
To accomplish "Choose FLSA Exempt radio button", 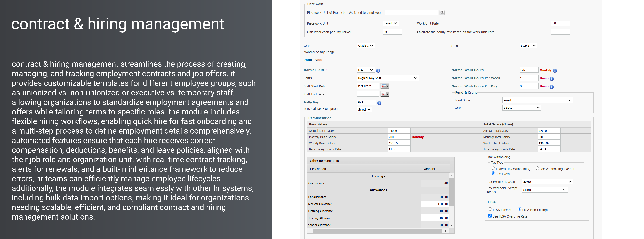I will 490,209.
